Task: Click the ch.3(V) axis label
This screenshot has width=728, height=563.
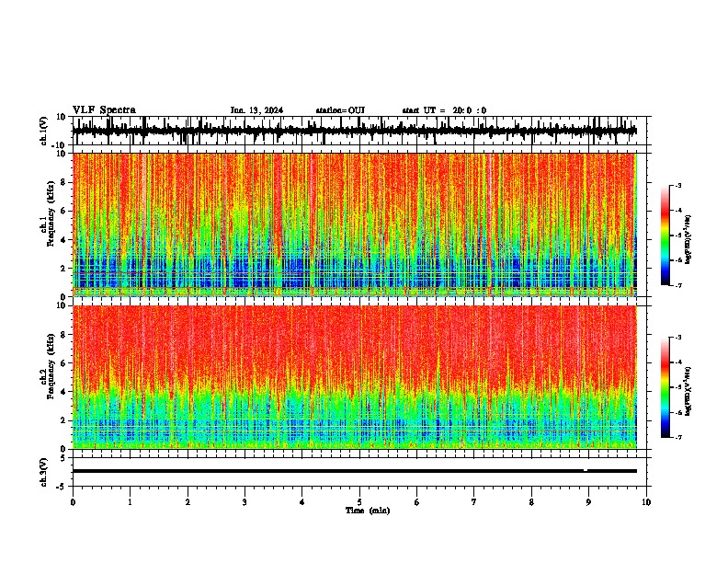Action: tap(44, 472)
